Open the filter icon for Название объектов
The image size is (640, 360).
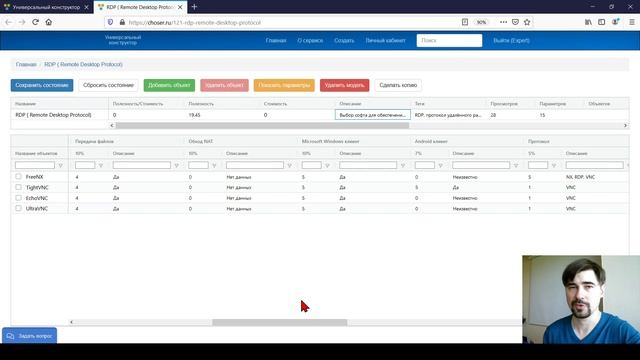pos(61,165)
